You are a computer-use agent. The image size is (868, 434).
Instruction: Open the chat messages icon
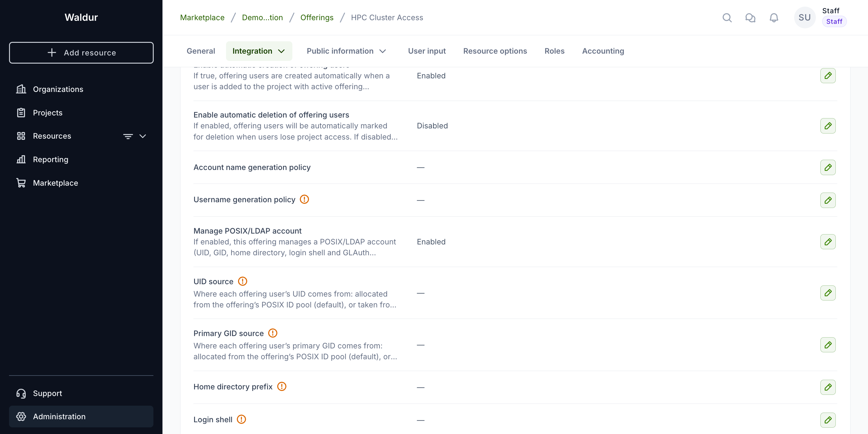(x=750, y=17)
